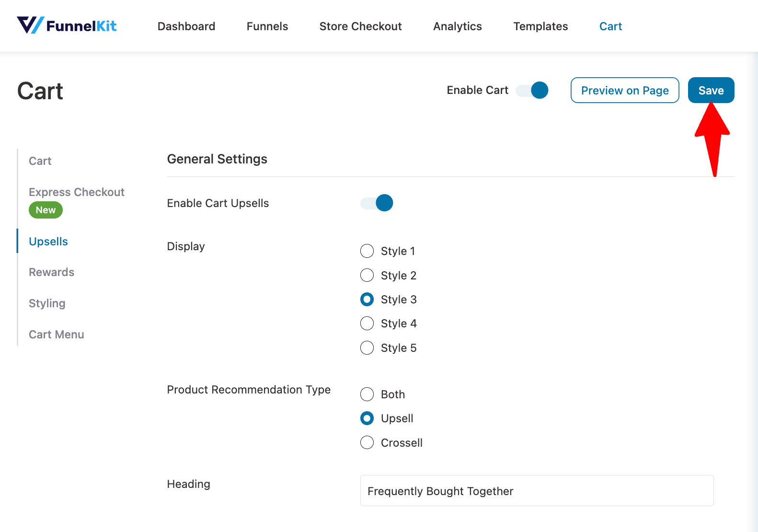The height and width of the screenshot is (532, 758).
Task: Click the Display label
Action: click(x=186, y=246)
